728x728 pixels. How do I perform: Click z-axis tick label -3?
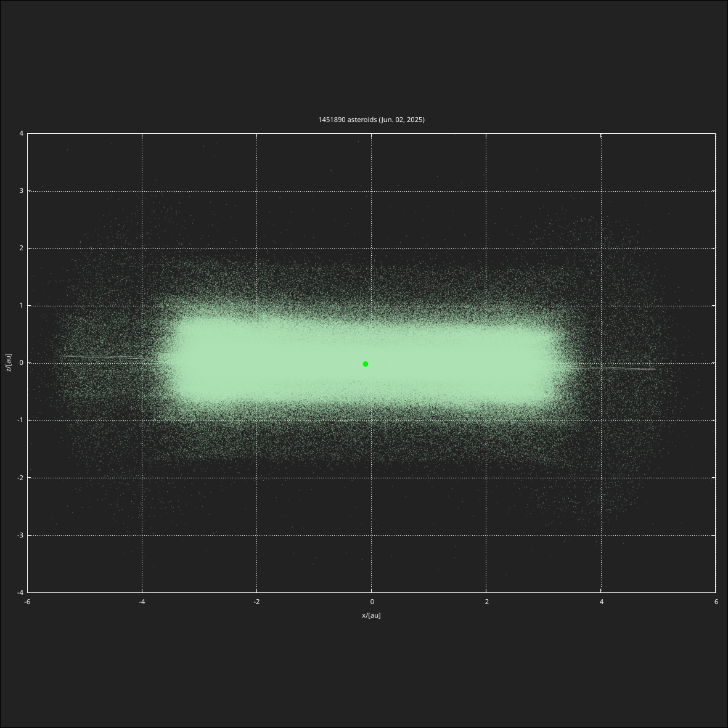pyautogui.click(x=20, y=535)
